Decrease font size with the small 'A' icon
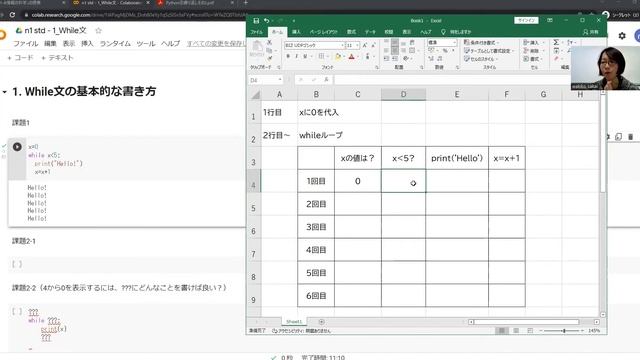 click(x=373, y=45)
